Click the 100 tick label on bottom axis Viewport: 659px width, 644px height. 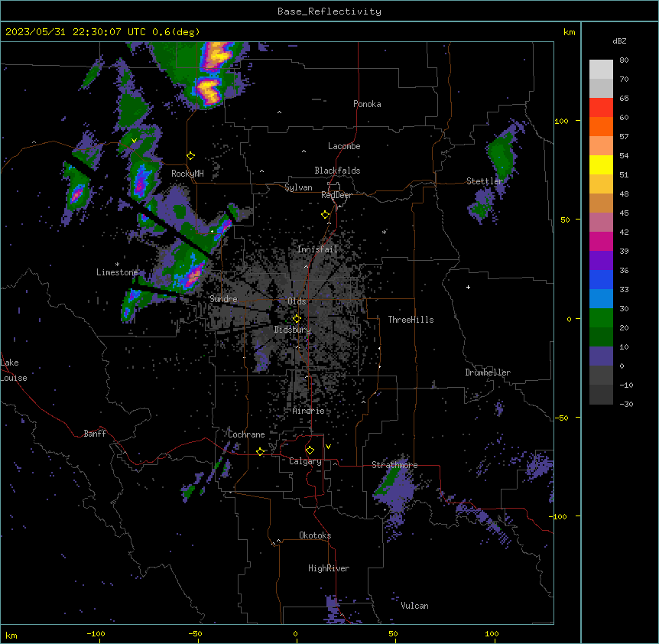point(492,633)
